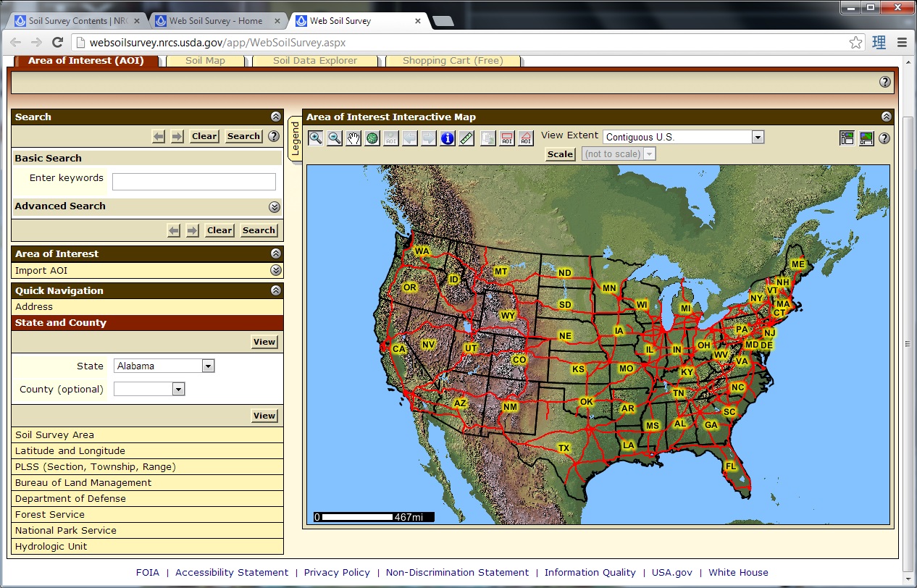Click the grayed layers tool icon

tap(488, 138)
